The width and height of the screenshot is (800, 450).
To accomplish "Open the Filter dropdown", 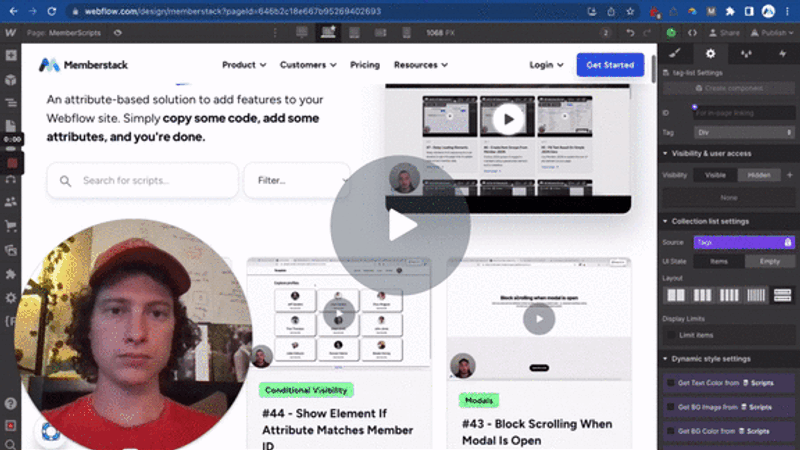I will [x=296, y=181].
